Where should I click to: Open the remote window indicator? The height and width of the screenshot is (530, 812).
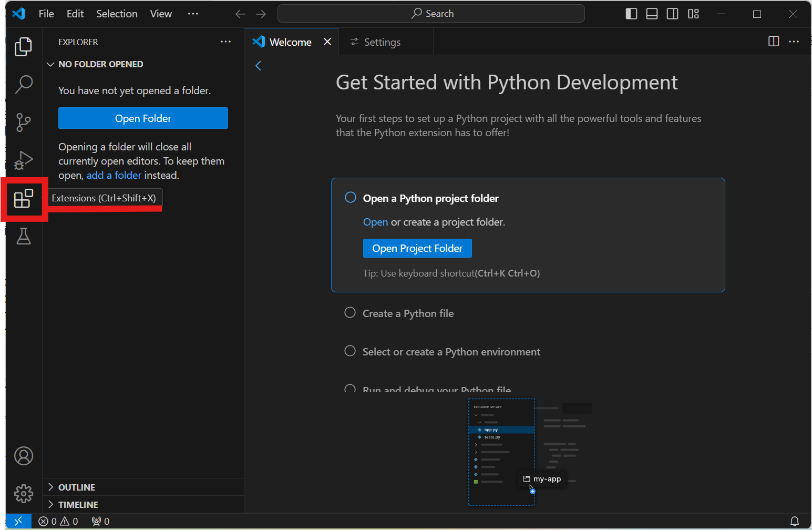coord(18,521)
